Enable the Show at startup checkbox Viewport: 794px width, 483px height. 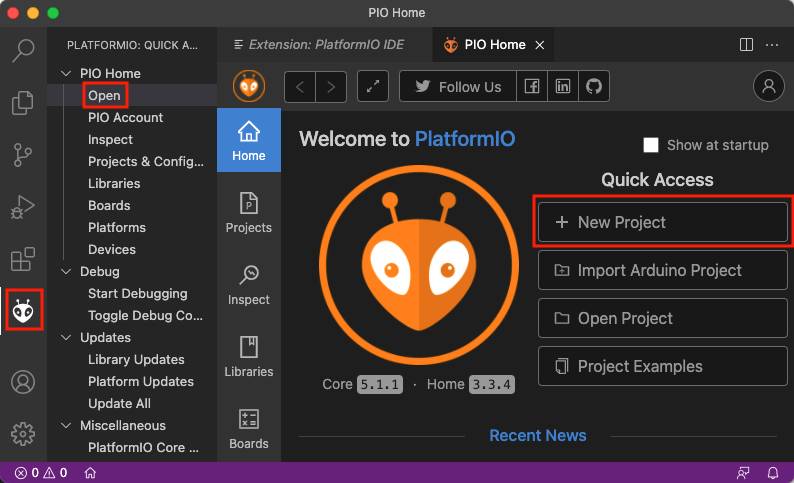pos(651,145)
